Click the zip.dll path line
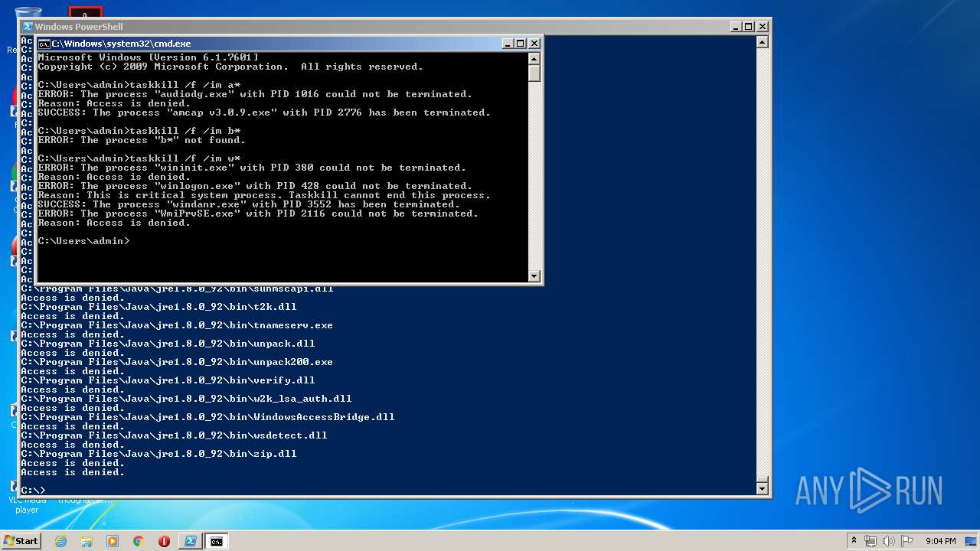The width and height of the screenshot is (980, 551). (x=158, y=454)
